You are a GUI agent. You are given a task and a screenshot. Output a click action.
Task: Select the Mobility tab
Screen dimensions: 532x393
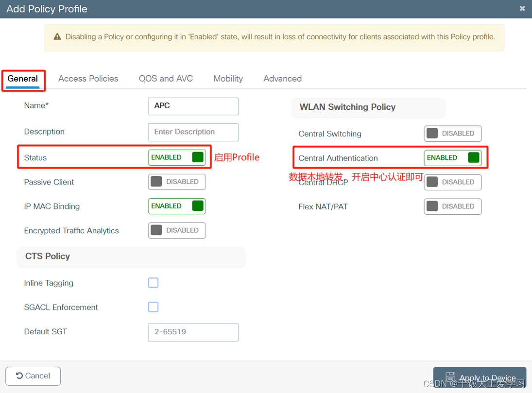point(228,78)
